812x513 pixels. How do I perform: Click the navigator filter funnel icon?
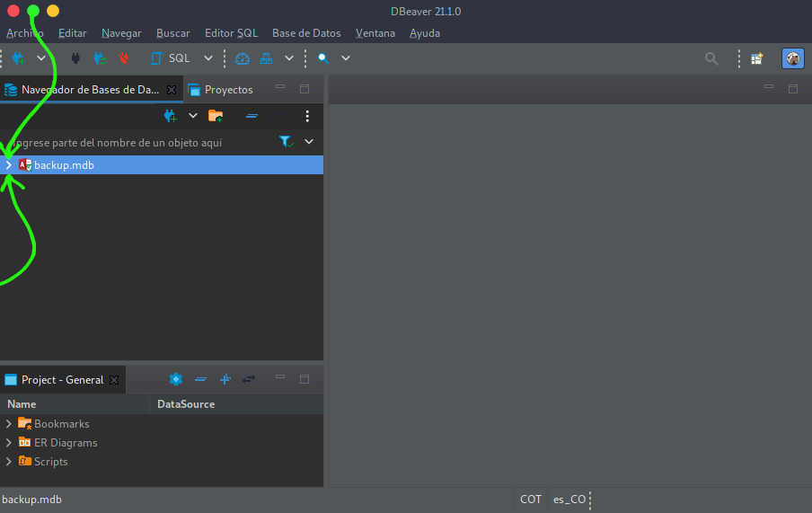pos(286,141)
